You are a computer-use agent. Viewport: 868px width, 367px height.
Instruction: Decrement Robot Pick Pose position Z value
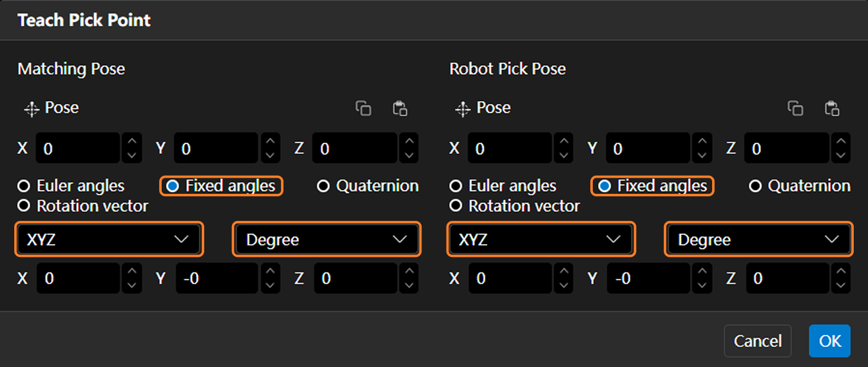click(x=840, y=155)
